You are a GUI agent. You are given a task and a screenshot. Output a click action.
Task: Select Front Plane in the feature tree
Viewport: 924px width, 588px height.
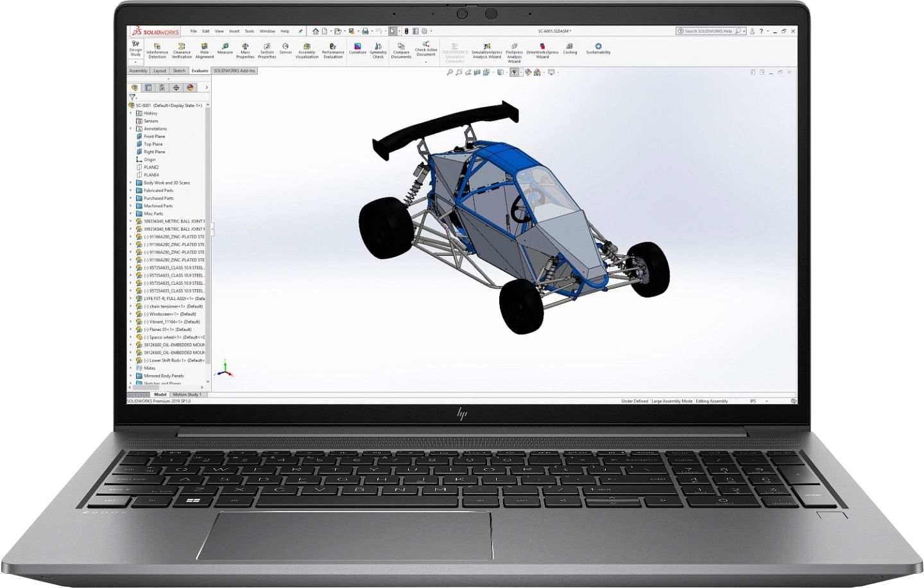pyautogui.click(x=154, y=137)
